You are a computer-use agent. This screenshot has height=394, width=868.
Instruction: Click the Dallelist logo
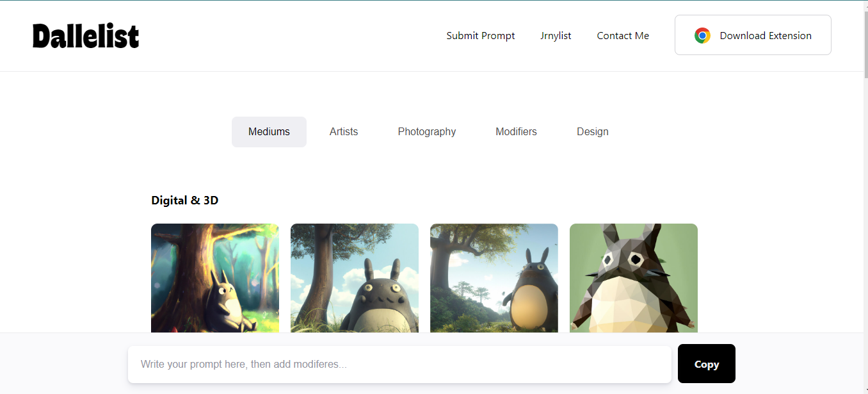tap(86, 36)
